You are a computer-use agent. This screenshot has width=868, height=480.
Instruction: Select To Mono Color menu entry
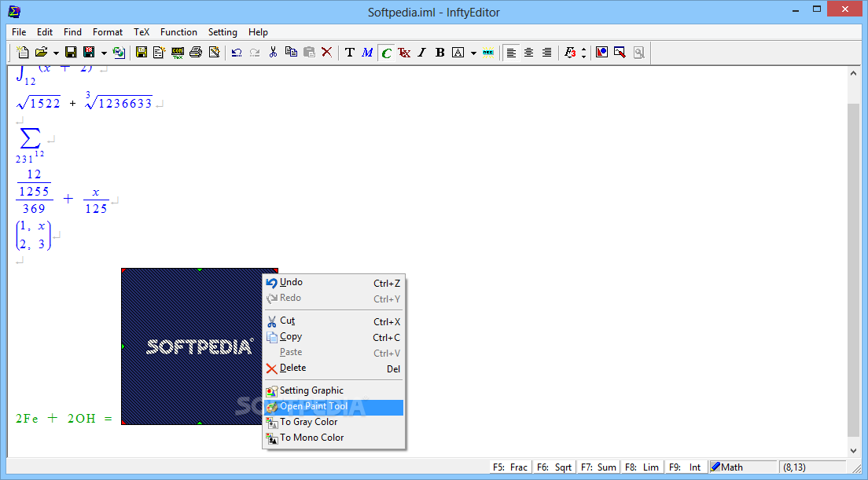[334, 438]
